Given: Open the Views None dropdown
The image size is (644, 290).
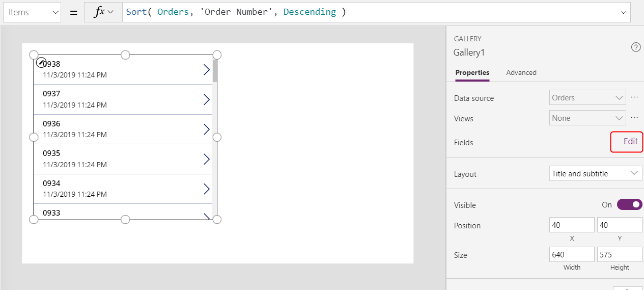Looking at the screenshot, I should 588,118.
